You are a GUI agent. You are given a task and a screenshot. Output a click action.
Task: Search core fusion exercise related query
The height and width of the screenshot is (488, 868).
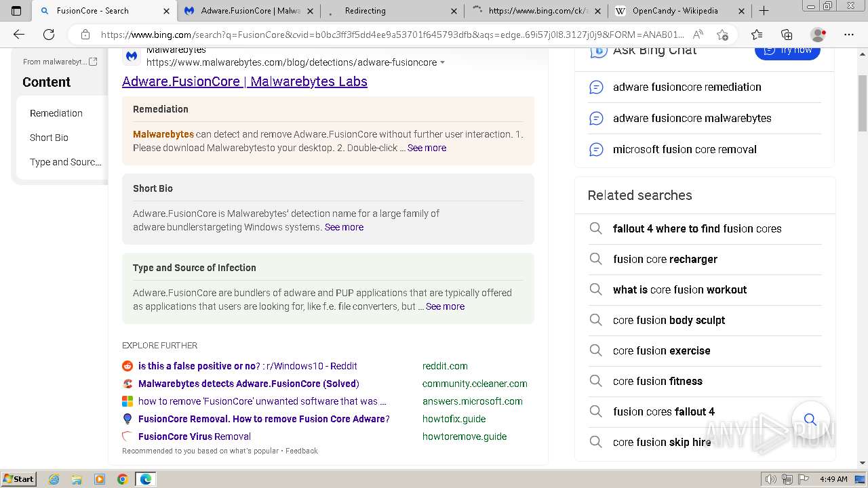662,350
